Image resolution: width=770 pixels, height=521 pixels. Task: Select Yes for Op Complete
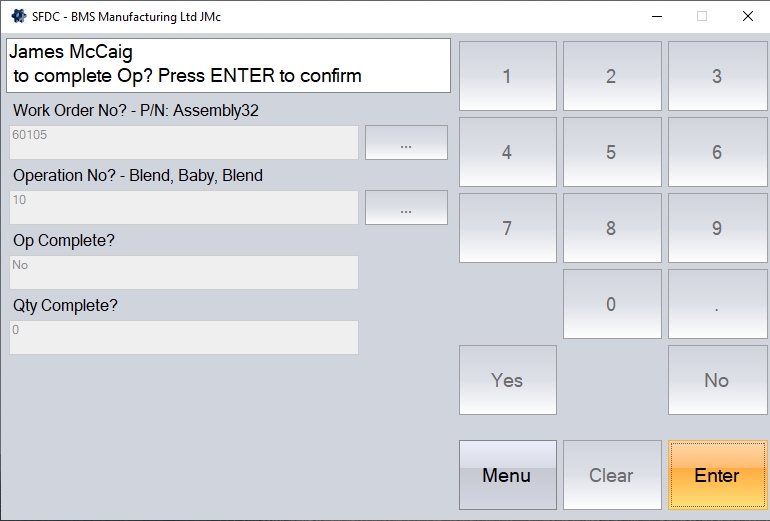507,380
